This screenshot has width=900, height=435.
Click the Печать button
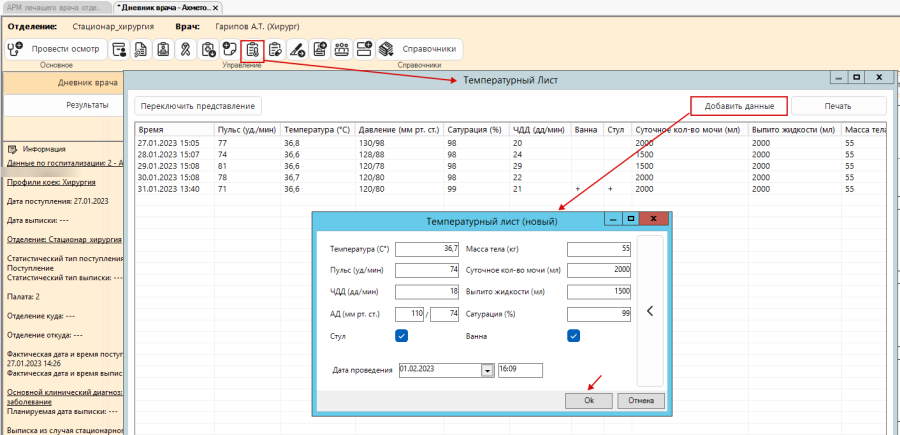[x=838, y=106]
